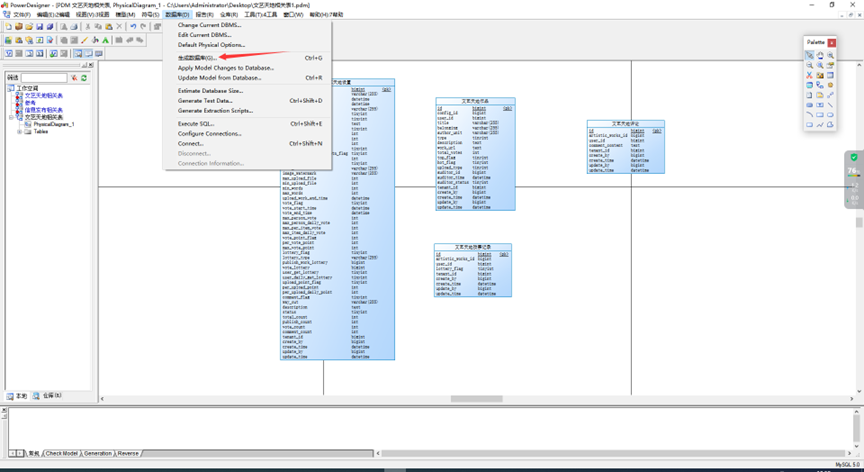Select the 文艺天地评论 table header
This screenshot has width=864, height=472.
(x=625, y=123)
